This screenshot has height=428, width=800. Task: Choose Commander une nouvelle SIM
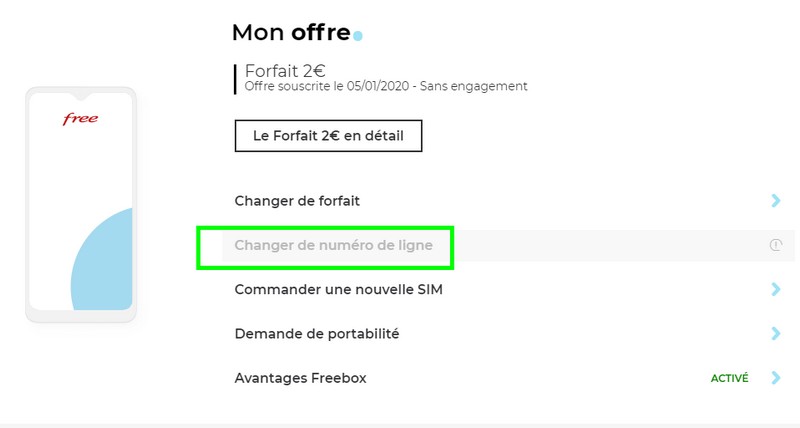338,290
